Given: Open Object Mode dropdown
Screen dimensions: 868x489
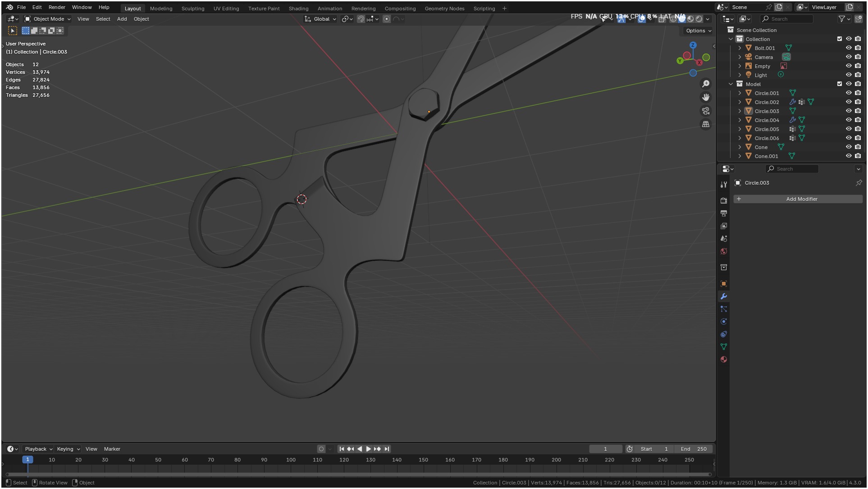Looking at the screenshot, I should [x=47, y=19].
